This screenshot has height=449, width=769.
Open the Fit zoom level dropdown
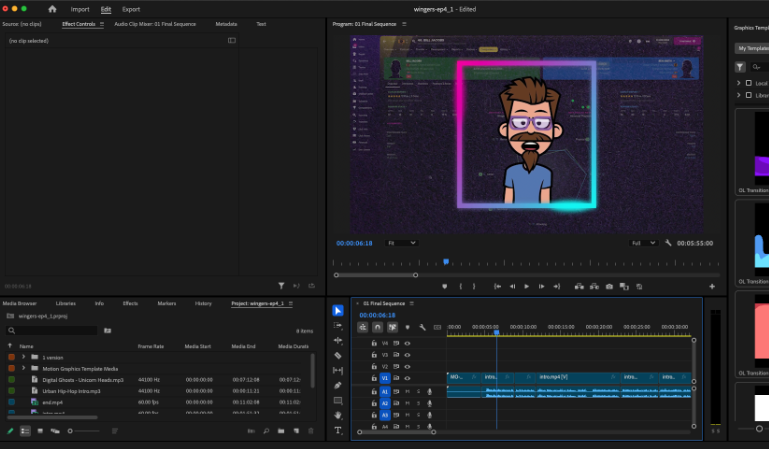tap(402, 243)
